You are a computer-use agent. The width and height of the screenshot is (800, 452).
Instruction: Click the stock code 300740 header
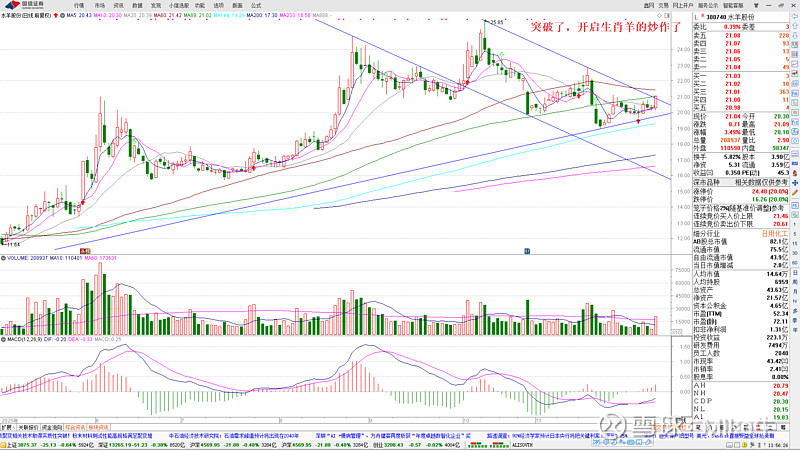click(718, 17)
